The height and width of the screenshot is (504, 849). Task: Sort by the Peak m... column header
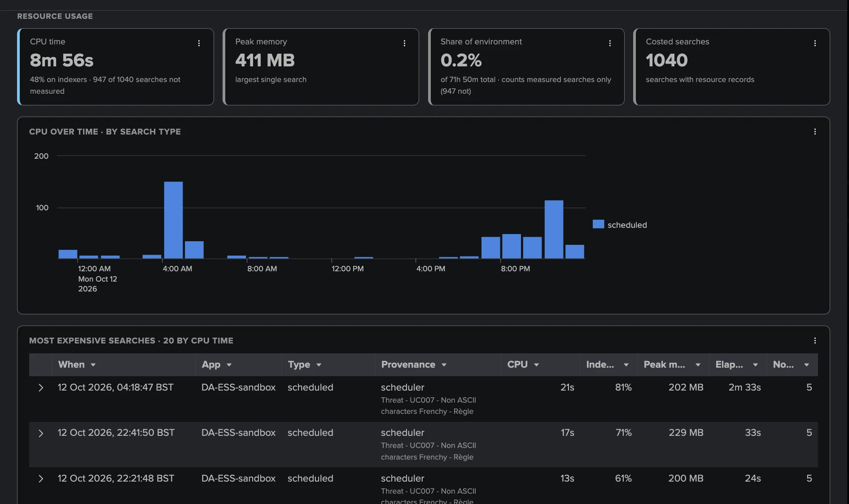tap(674, 365)
